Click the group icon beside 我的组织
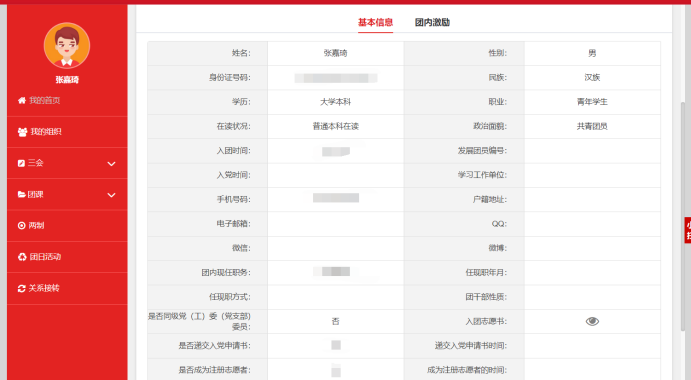This screenshot has height=380, width=691. tap(22, 132)
